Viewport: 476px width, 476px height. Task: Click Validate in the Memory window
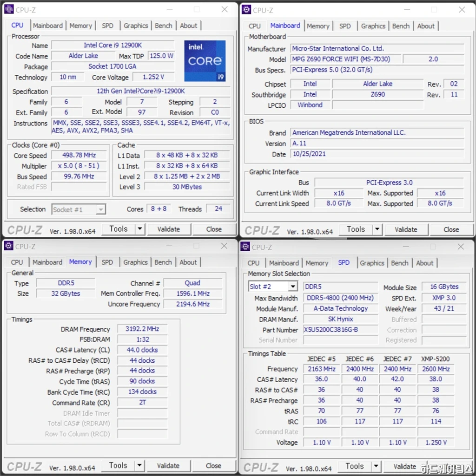(168, 466)
